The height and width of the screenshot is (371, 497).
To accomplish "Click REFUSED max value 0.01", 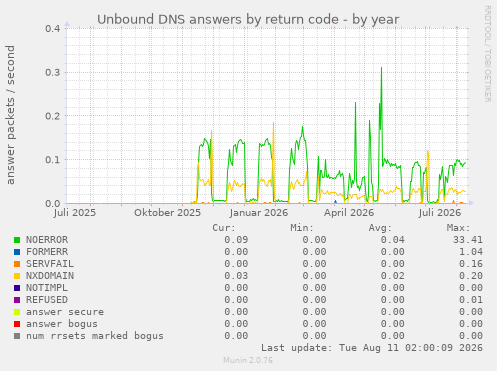I will (x=471, y=300).
